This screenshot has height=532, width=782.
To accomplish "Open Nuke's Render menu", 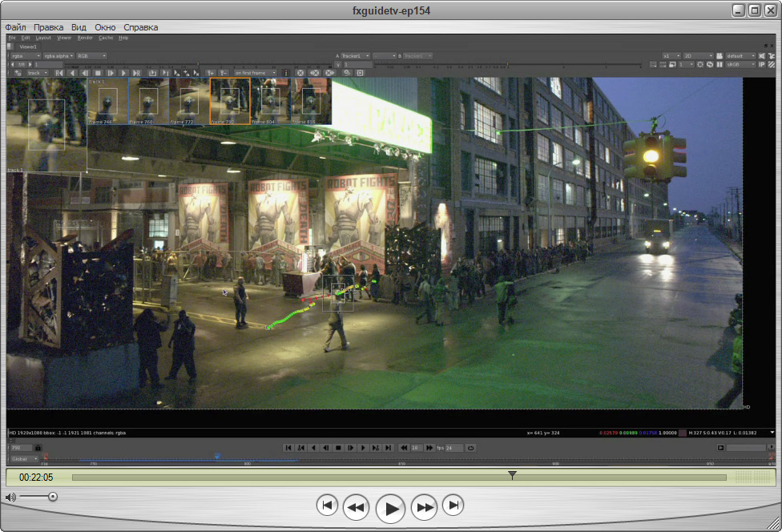I will coord(85,38).
